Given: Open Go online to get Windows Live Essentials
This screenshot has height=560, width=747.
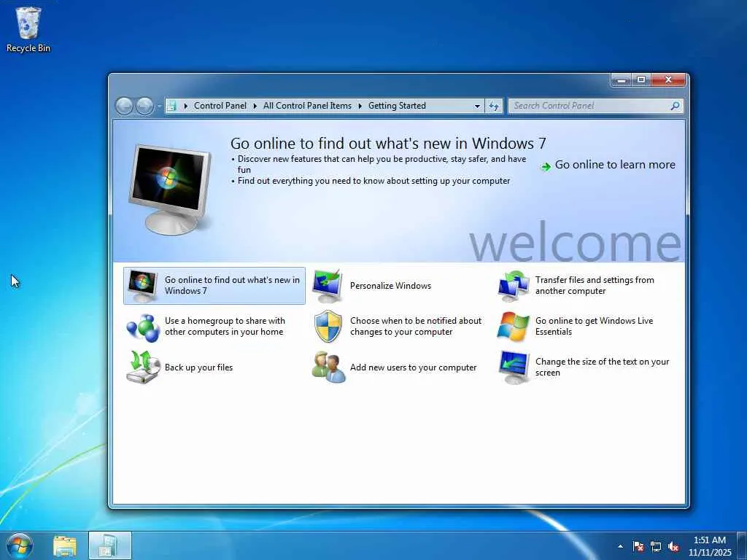Looking at the screenshot, I should point(594,326).
